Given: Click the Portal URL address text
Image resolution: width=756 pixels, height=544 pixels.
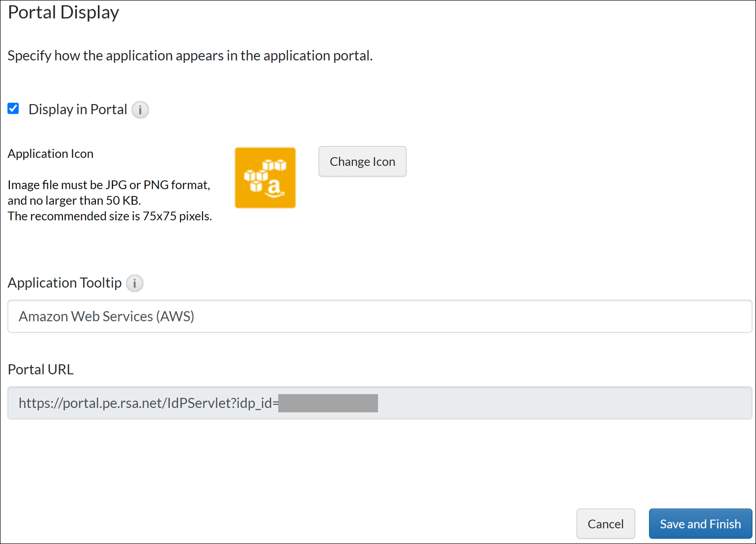Looking at the screenshot, I should pos(147,403).
